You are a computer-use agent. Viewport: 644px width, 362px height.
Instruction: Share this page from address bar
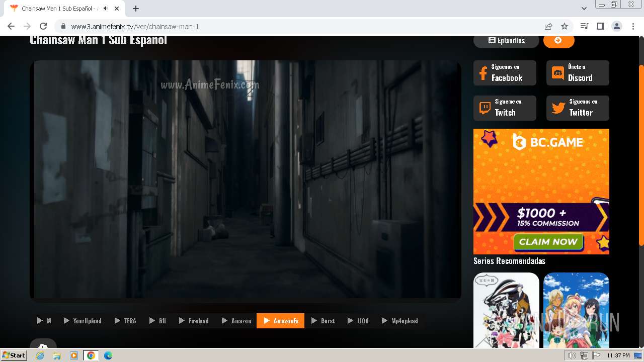548,26
